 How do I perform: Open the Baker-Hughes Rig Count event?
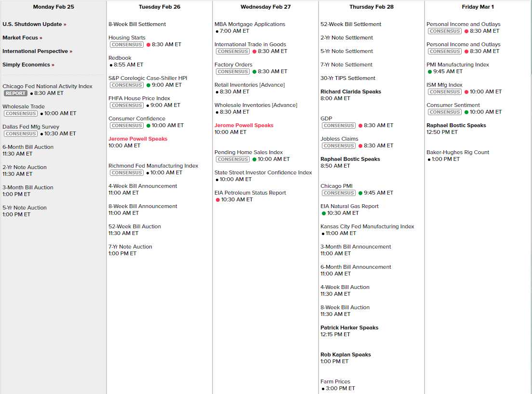[457, 152]
